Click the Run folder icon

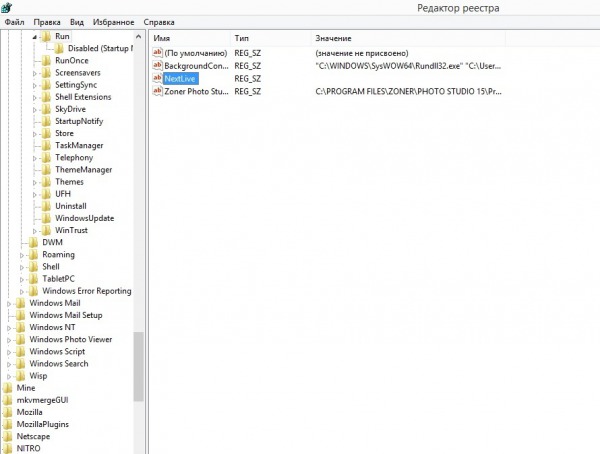coord(46,36)
